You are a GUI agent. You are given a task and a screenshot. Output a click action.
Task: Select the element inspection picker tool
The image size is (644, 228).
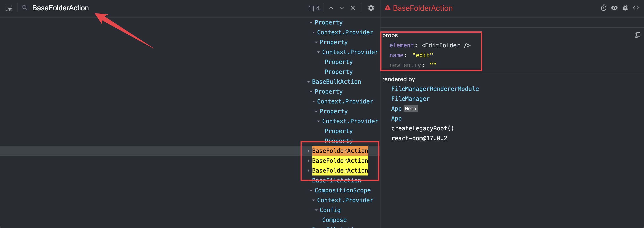click(9, 8)
